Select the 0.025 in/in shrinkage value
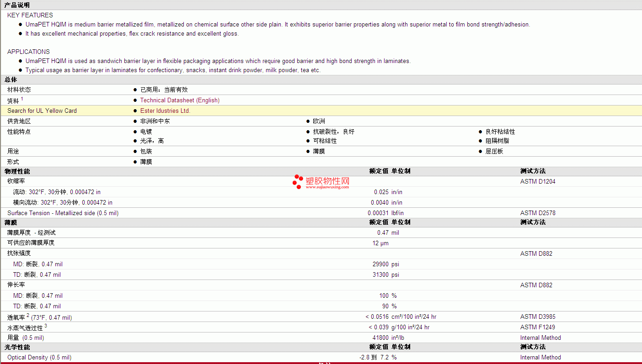 [388, 192]
